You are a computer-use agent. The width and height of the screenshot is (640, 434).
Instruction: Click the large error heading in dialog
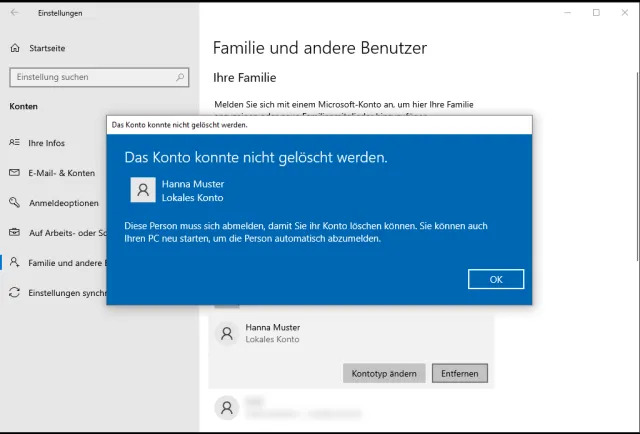click(256, 157)
